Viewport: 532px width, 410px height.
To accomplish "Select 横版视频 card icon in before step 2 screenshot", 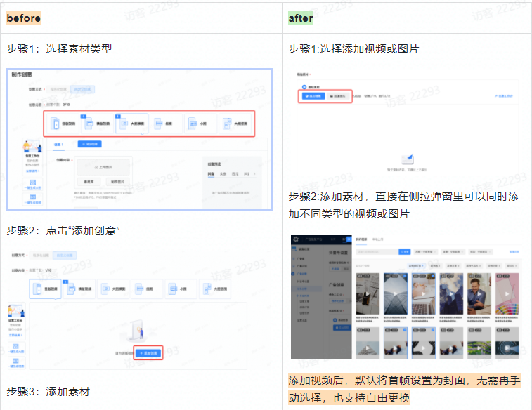I will point(71,289).
